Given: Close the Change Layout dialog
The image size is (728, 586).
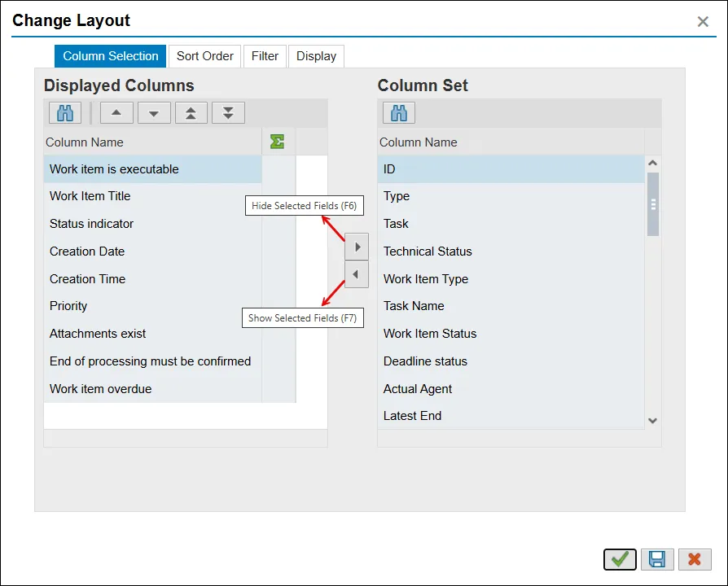Looking at the screenshot, I should tap(703, 21).
